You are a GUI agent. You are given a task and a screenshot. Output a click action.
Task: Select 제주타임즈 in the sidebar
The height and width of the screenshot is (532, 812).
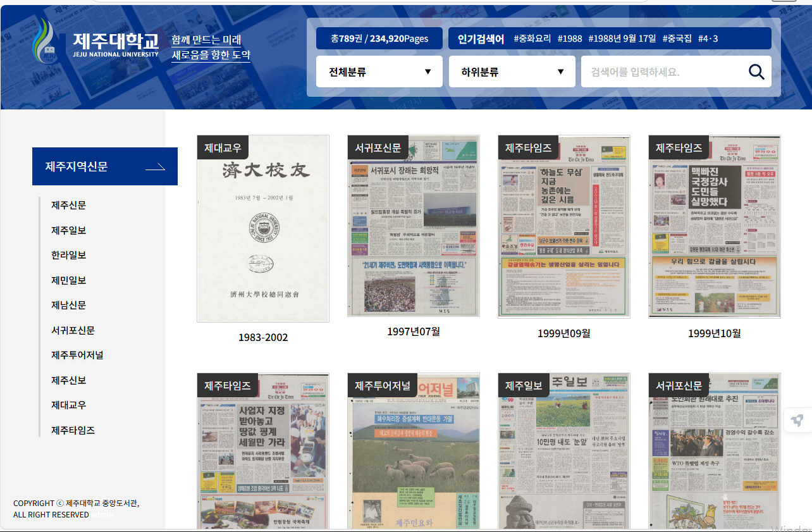(x=73, y=430)
